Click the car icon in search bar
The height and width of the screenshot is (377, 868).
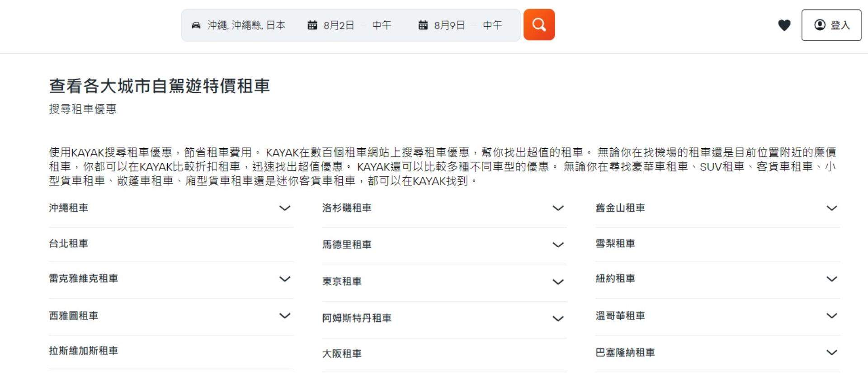(196, 25)
